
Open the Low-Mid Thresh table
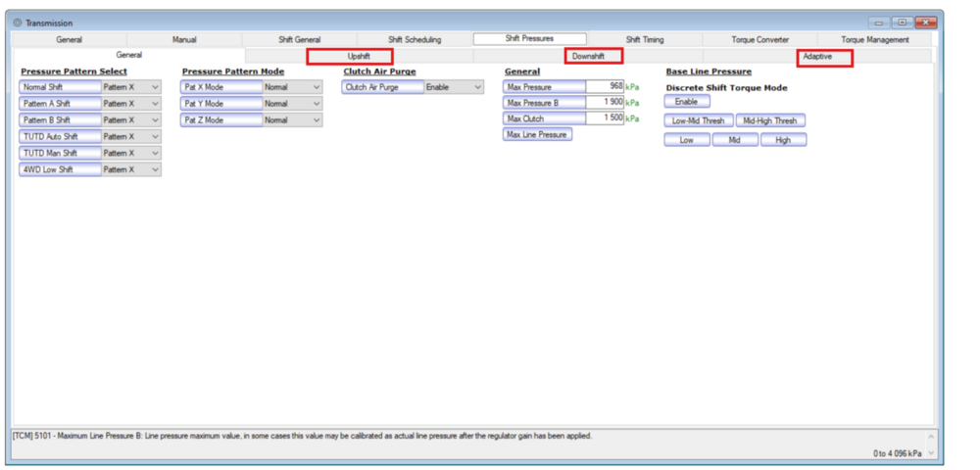point(698,121)
